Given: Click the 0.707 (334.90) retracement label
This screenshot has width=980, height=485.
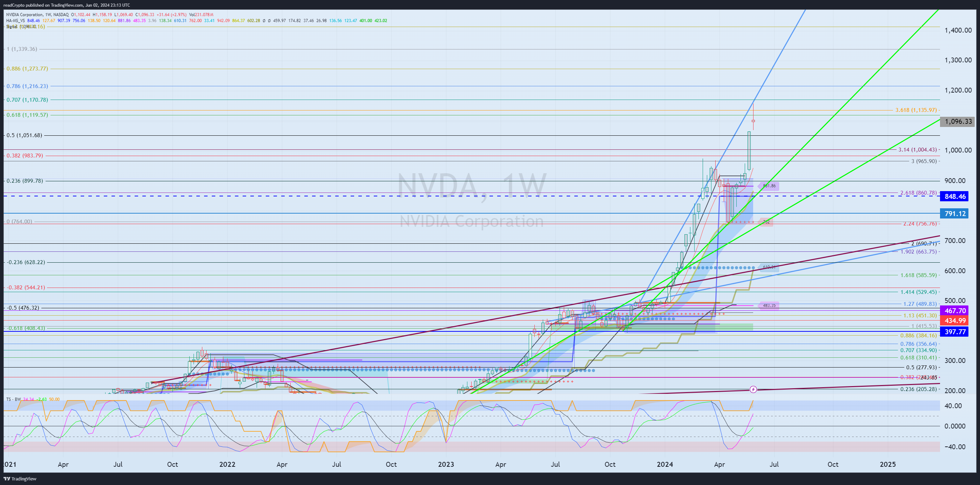Looking at the screenshot, I should (x=918, y=350).
